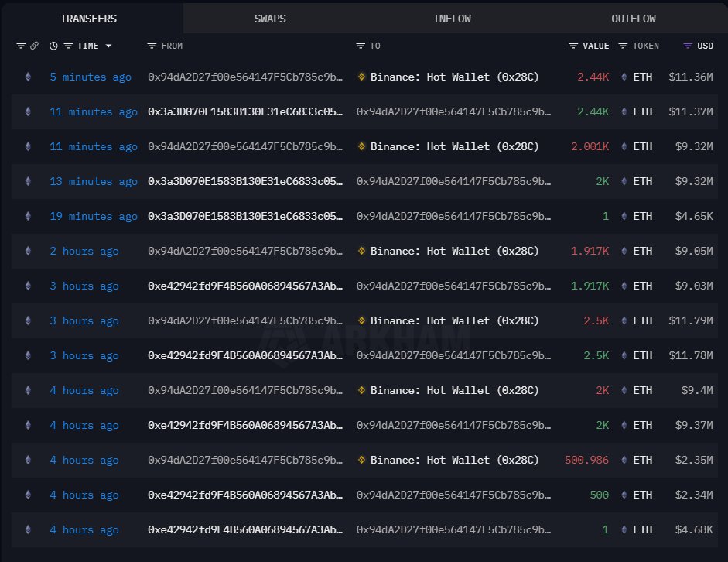Click ETH token icon in $11.36M row
The height and width of the screenshot is (562, 728).
(x=624, y=77)
